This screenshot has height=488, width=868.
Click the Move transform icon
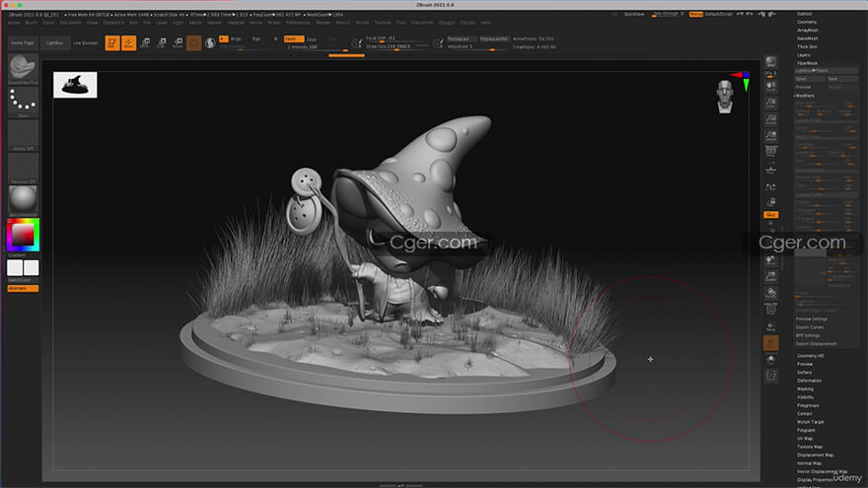[x=146, y=43]
